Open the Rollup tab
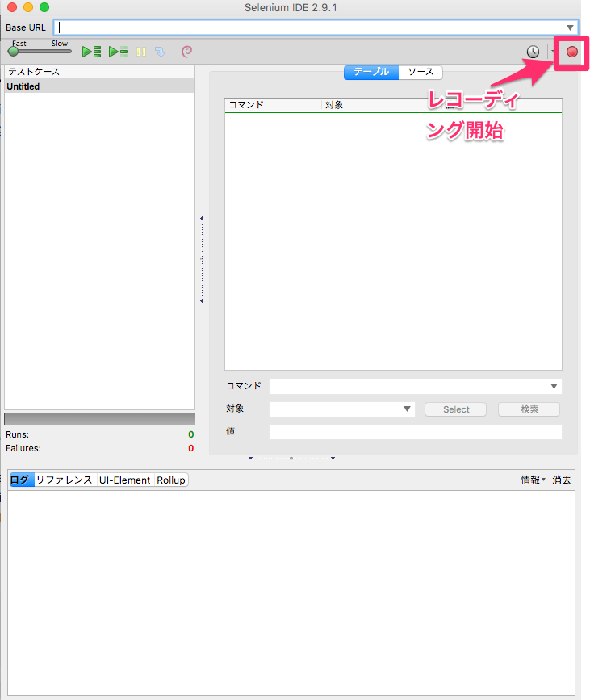The image size is (590, 700). pyautogui.click(x=171, y=480)
